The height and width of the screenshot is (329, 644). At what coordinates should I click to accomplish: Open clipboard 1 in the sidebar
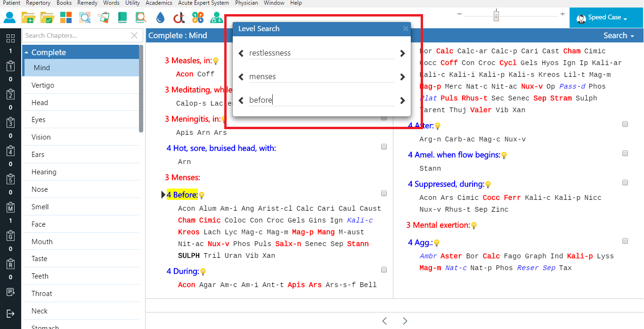coord(10,66)
